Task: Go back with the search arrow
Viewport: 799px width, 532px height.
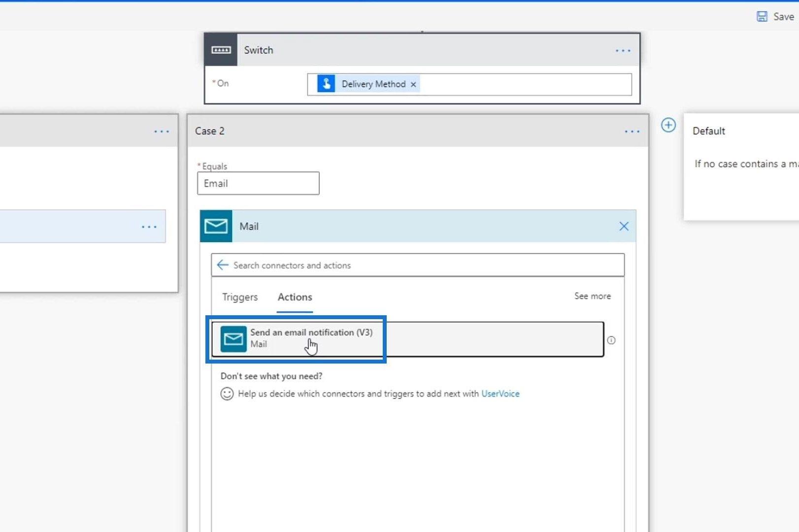Action: [223, 265]
